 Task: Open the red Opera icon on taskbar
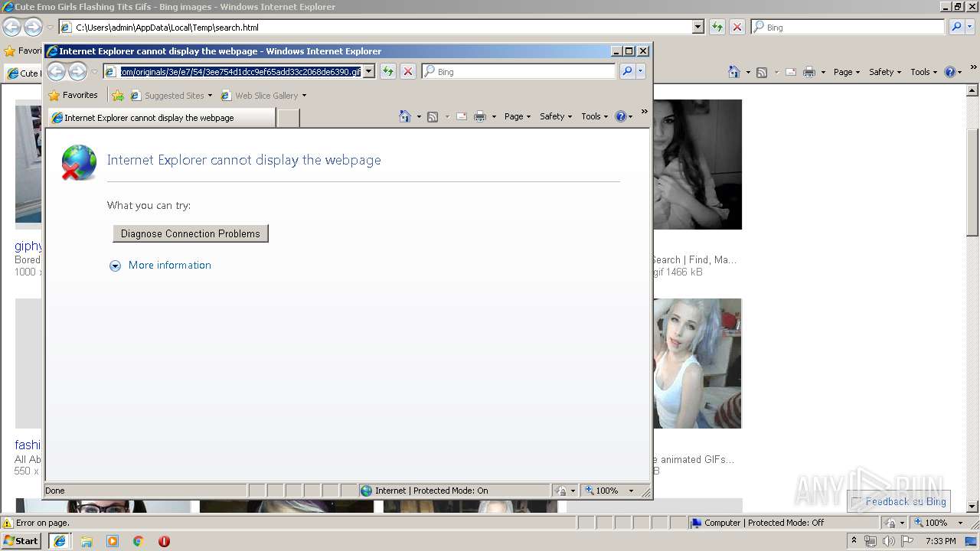(x=164, y=541)
